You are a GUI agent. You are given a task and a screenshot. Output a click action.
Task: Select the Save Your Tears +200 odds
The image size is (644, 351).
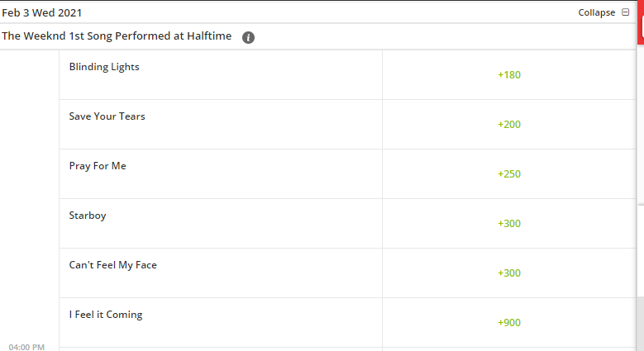coord(509,125)
